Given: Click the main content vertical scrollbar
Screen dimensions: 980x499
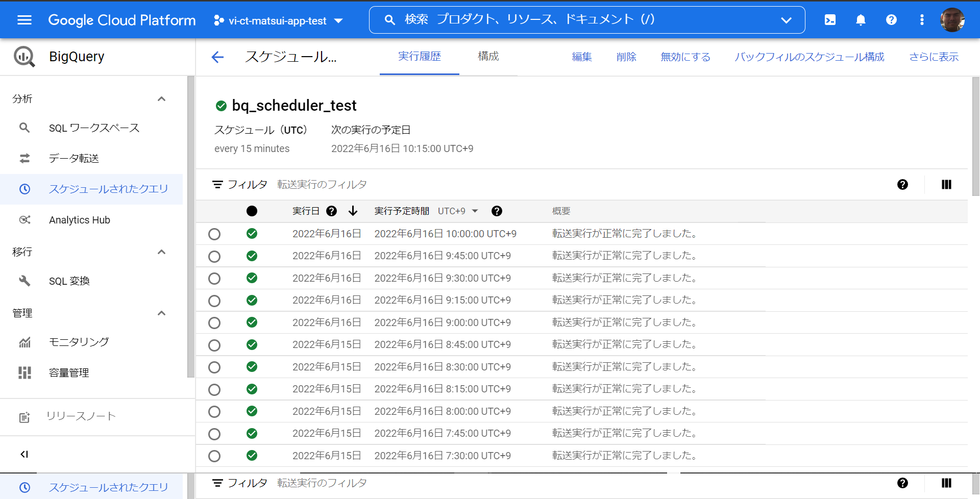Looking at the screenshot, I should pos(975,137).
